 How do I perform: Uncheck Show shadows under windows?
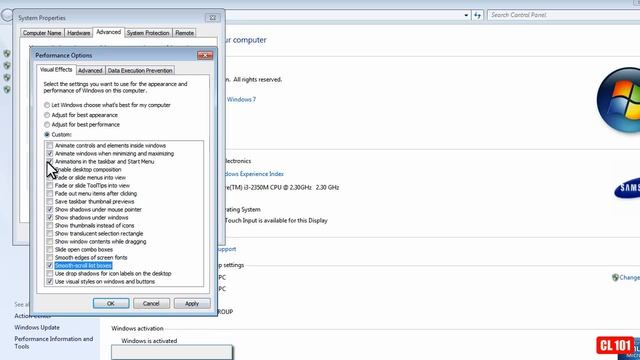click(50, 218)
